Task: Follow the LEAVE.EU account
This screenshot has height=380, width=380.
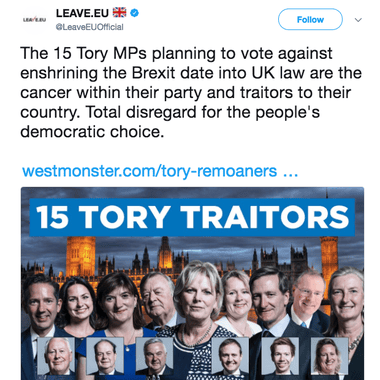Action: coord(310,20)
